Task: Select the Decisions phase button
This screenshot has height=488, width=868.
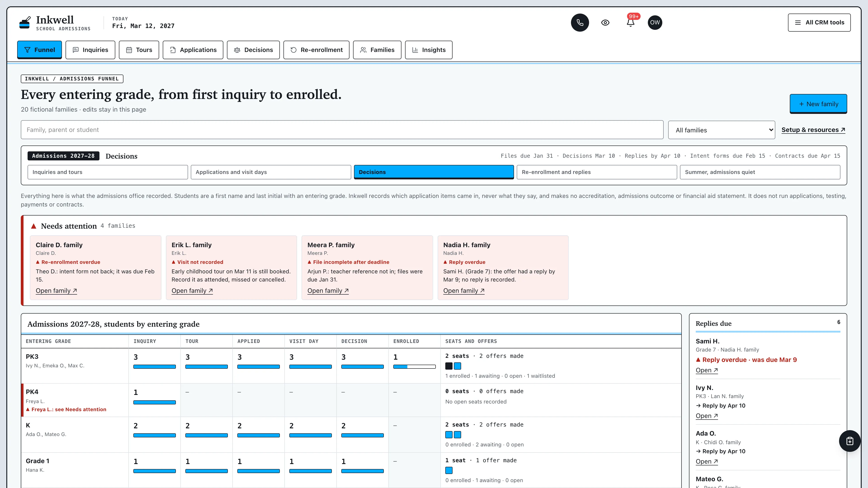Action: pos(434,172)
